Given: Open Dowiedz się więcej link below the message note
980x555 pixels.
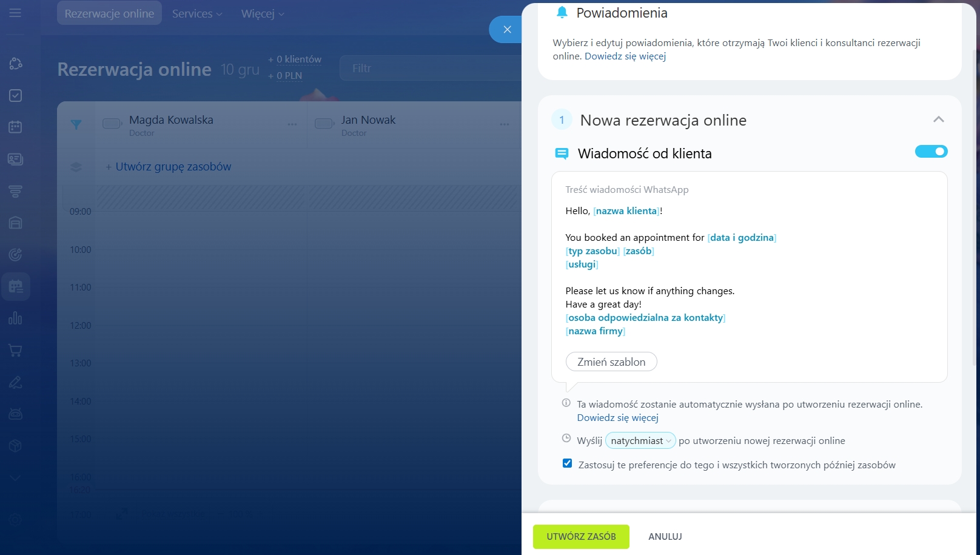Looking at the screenshot, I should [617, 418].
